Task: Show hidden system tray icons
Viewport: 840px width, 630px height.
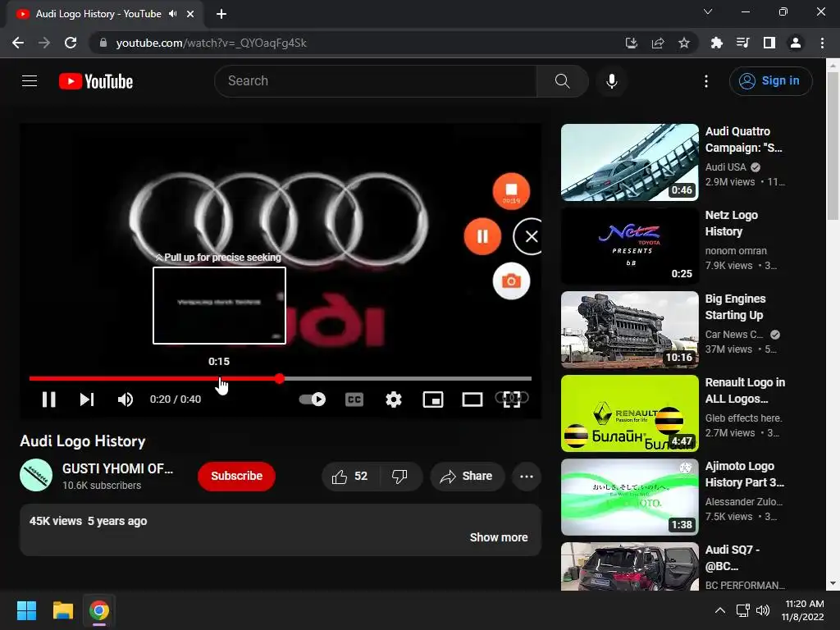Action: (720, 610)
